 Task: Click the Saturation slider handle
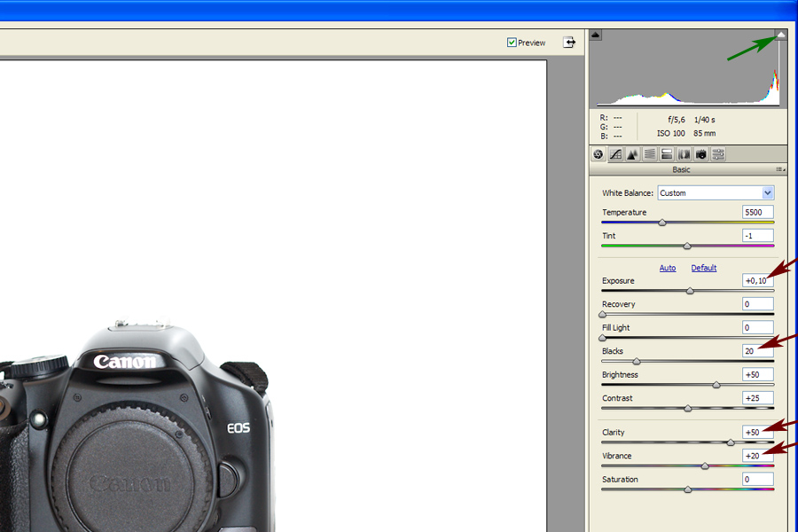point(688,489)
